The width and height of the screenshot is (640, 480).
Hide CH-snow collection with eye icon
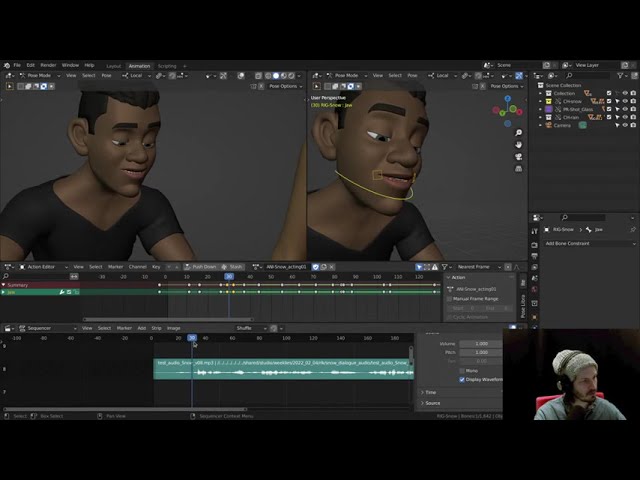click(625, 101)
